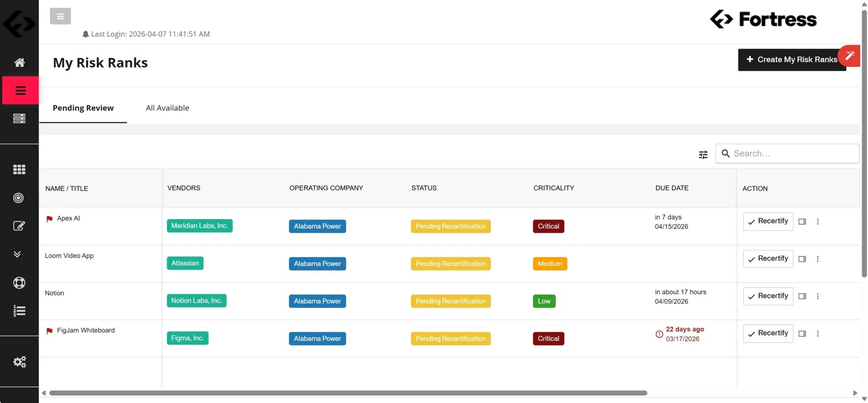This screenshot has height=403, width=868.
Task: Sort by the Due Date column header
Action: click(x=672, y=188)
